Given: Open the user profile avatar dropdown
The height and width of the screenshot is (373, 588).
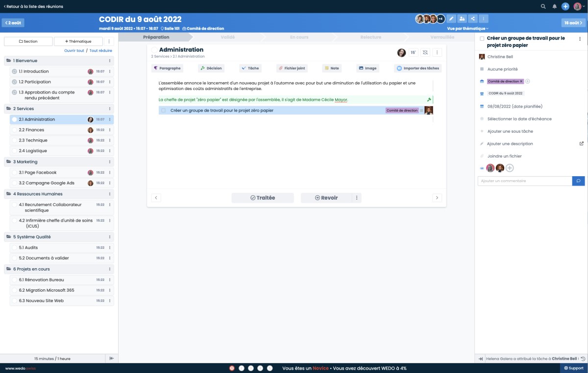Looking at the screenshot, I should [579, 6].
